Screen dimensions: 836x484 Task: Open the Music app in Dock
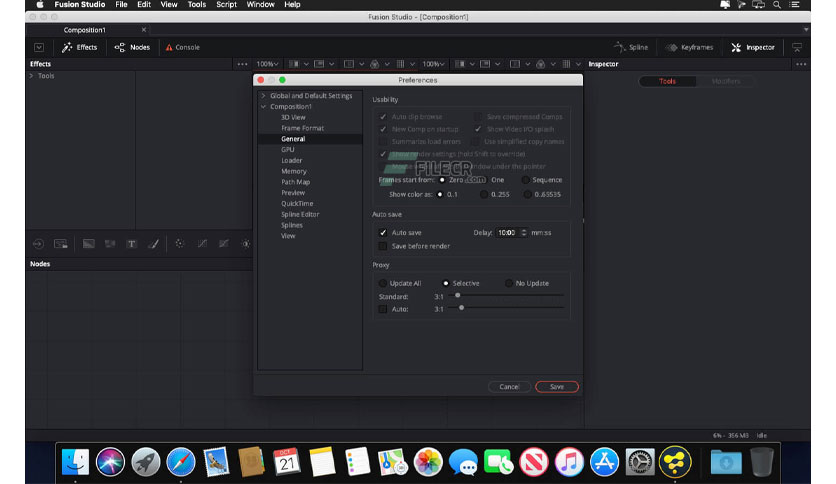click(569, 462)
